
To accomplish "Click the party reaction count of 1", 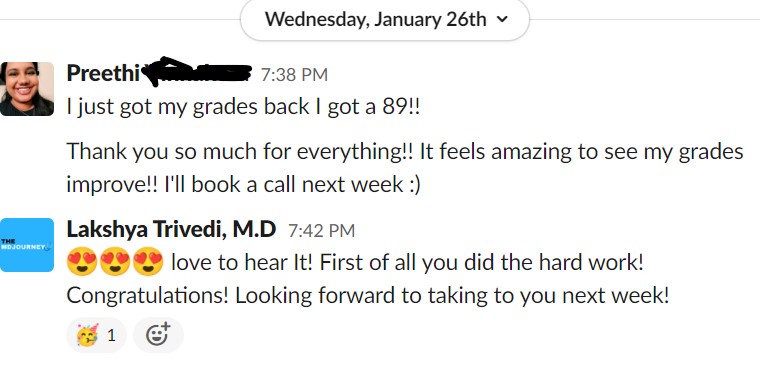I will pos(111,335).
